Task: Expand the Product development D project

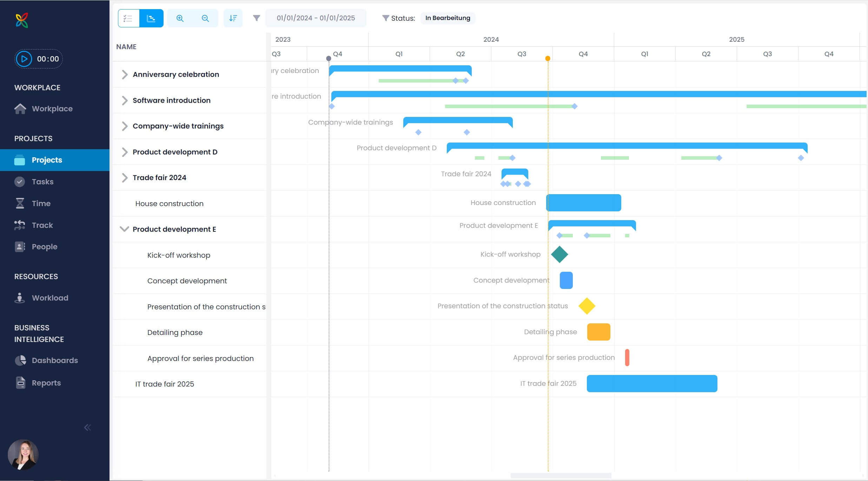Action: pyautogui.click(x=125, y=152)
